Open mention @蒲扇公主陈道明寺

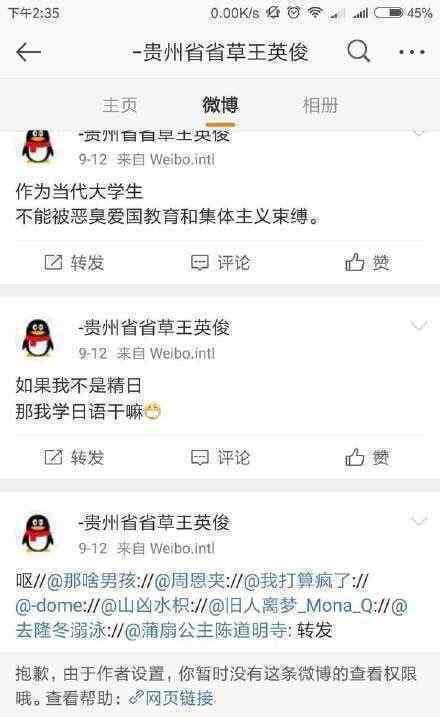206,630
